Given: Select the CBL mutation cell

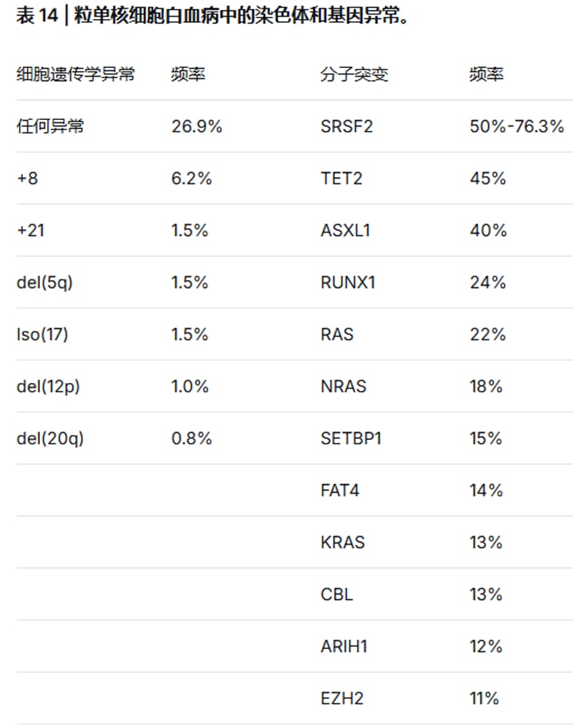Looking at the screenshot, I should tap(336, 594).
